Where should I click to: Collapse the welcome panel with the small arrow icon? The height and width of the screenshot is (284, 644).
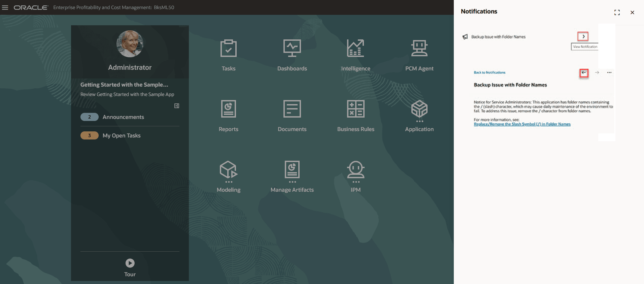click(x=177, y=106)
